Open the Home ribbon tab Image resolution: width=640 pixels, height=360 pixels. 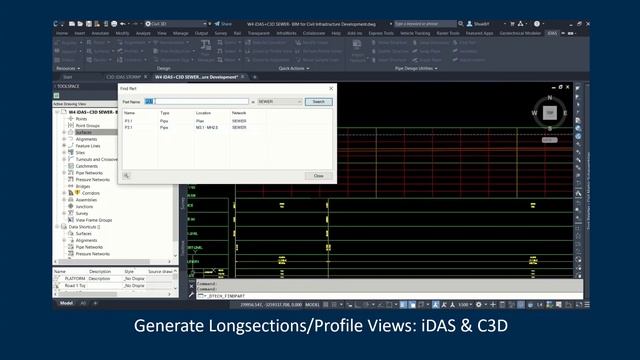click(62, 33)
